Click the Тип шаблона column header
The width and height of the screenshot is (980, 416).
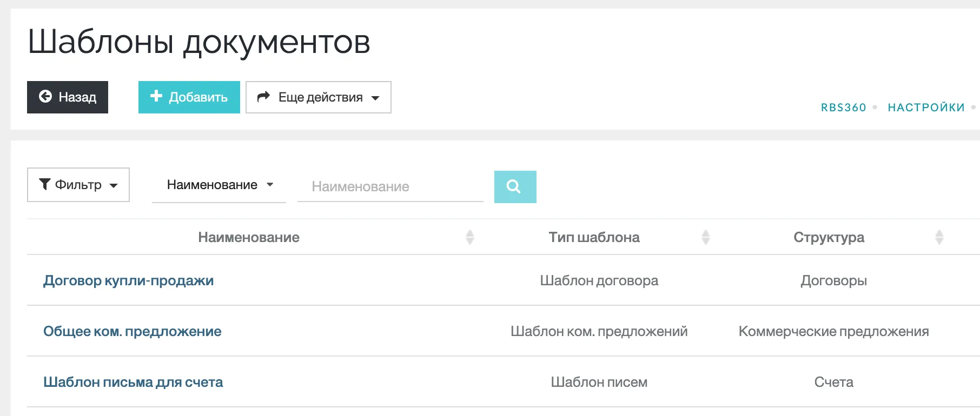tap(594, 237)
